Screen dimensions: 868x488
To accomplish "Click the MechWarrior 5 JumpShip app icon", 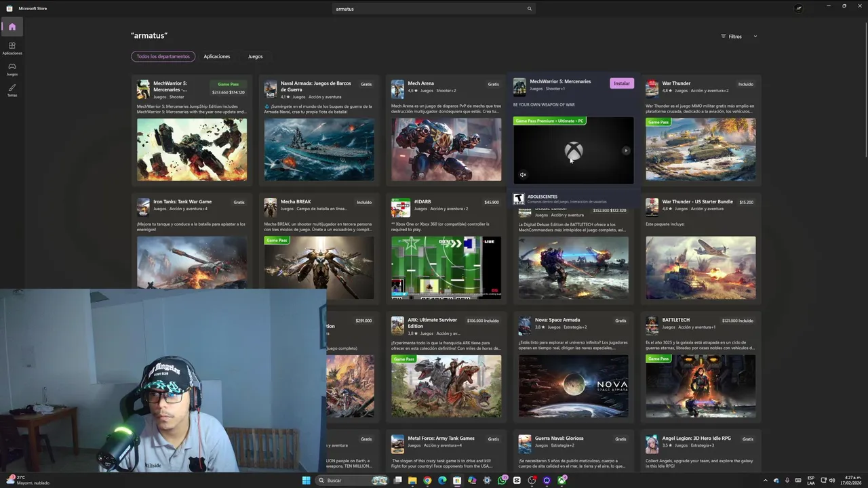I will (x=143, y=89).
